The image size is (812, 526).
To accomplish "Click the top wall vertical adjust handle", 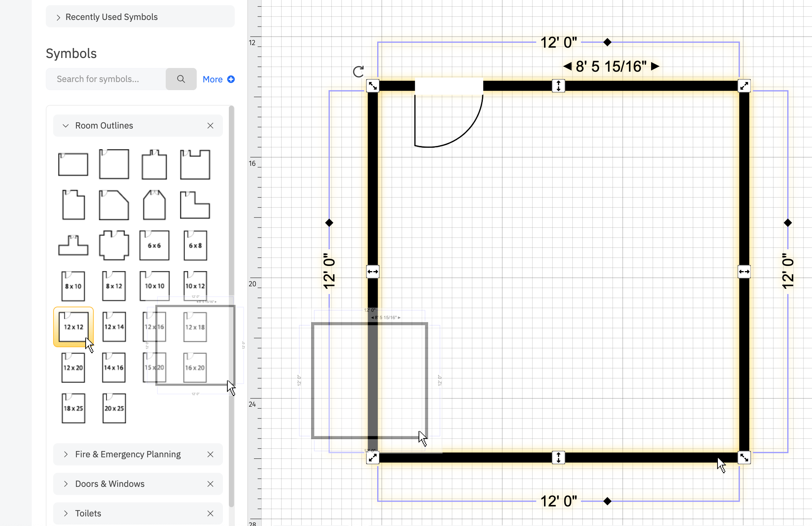I will (558, 86).
